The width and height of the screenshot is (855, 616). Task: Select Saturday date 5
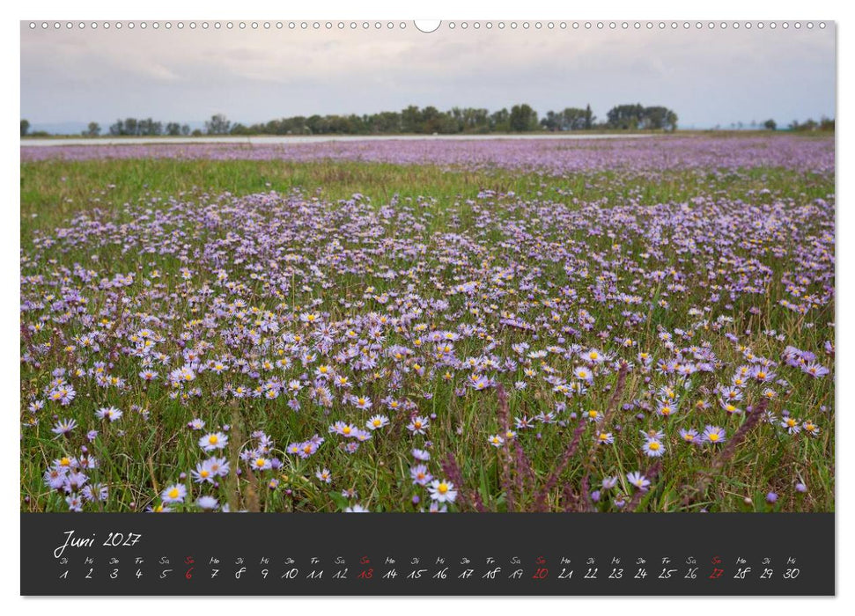tap(164, 574)
